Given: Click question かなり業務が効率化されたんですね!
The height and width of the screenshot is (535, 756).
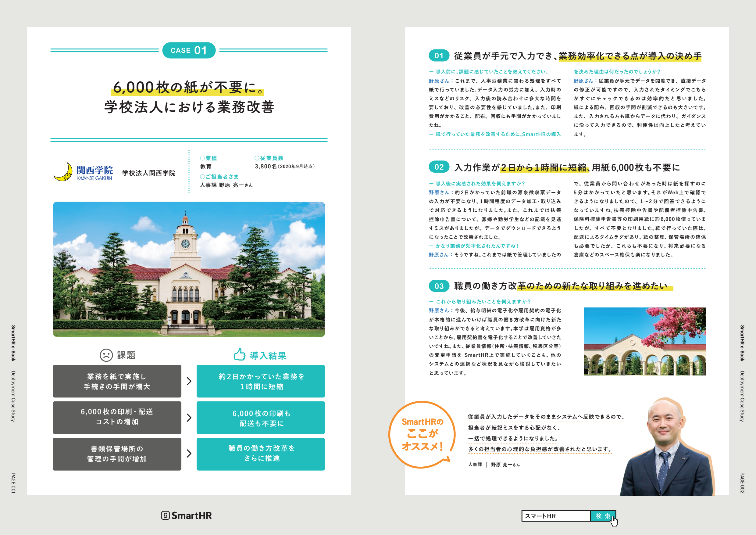Looking at the screenshot, I should (x=474, y=246).
